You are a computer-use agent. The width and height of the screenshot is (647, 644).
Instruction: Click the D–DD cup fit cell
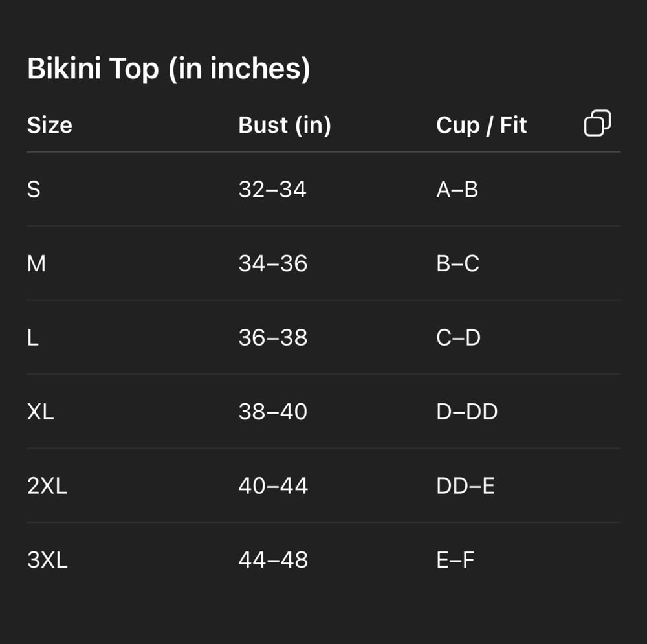(466, 412)
